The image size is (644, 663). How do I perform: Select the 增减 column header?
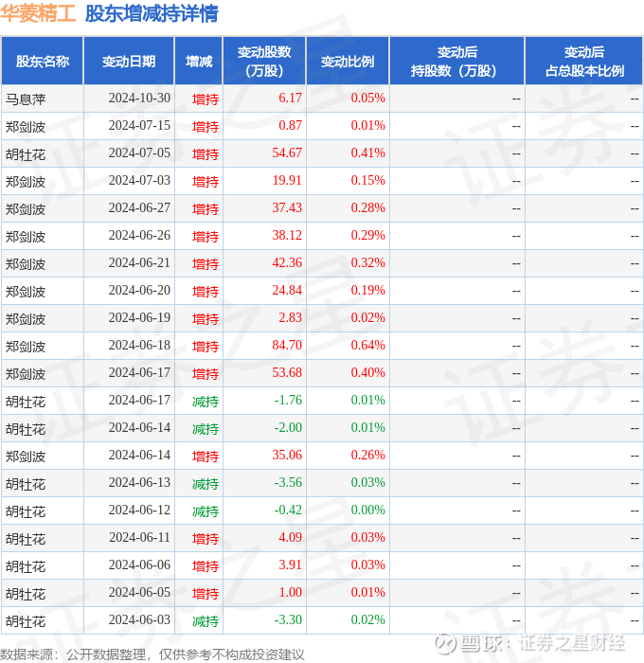click(x=199, y=62)
